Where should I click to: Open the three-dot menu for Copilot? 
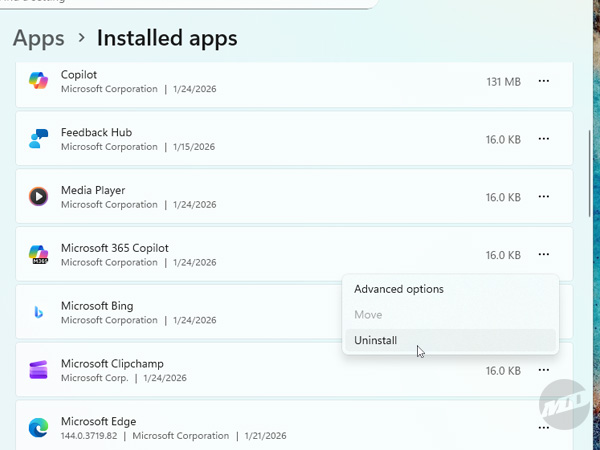click(x=544, y=82)
